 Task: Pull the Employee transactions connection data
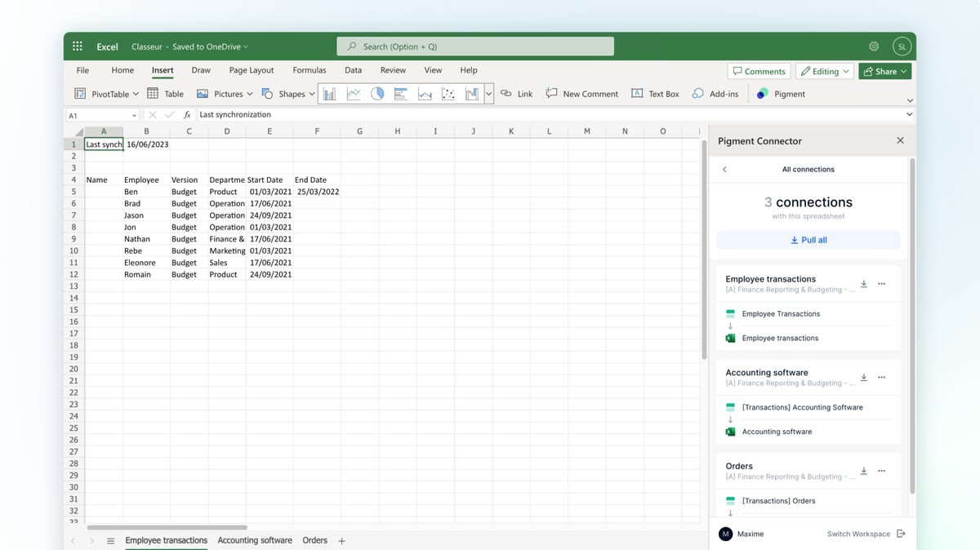pos(864,284)
